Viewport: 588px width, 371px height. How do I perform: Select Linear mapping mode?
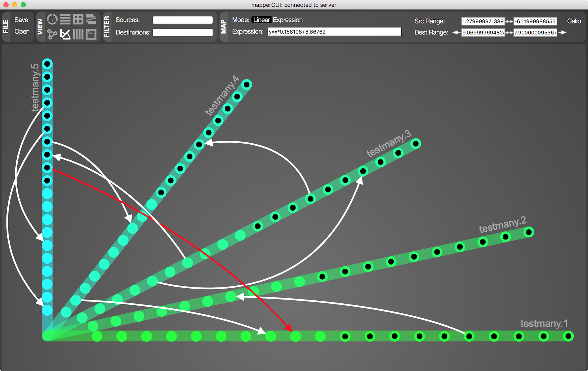tap(261, 20)
